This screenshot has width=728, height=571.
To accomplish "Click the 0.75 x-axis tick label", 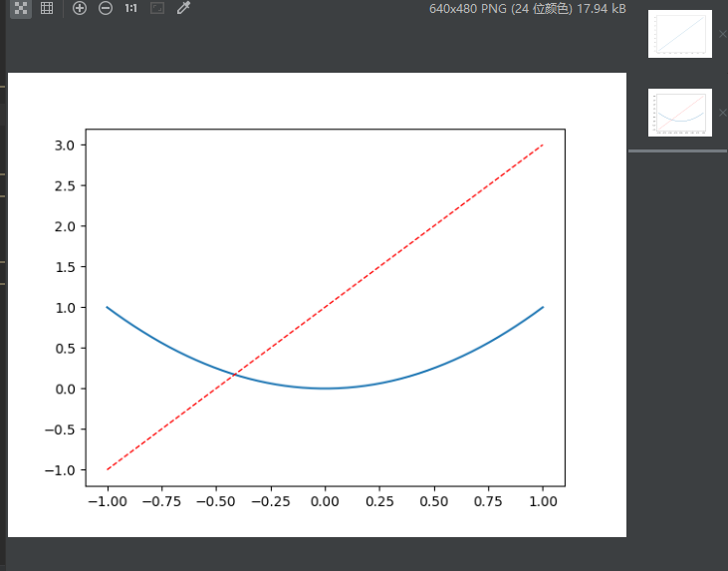I will pos(488,501).
